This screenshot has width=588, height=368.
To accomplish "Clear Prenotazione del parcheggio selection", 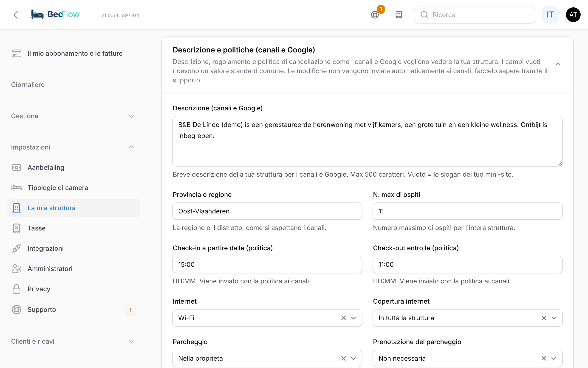I will 543,358.
